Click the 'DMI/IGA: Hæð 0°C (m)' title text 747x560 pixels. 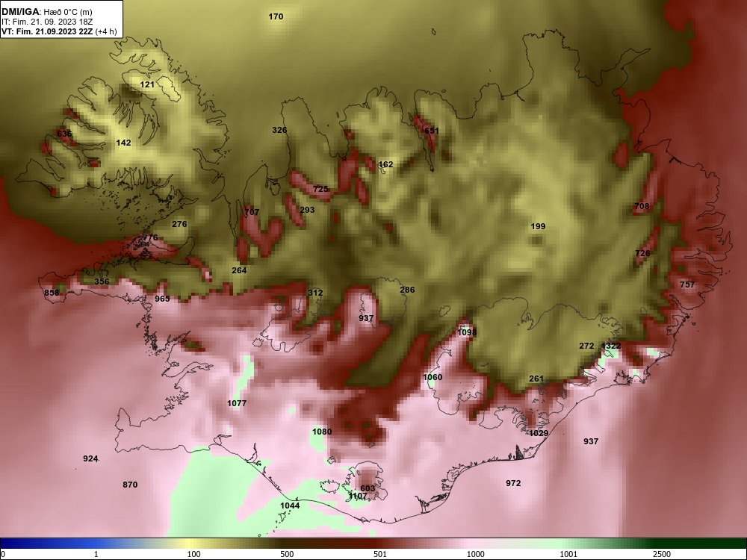click(46, 11)
